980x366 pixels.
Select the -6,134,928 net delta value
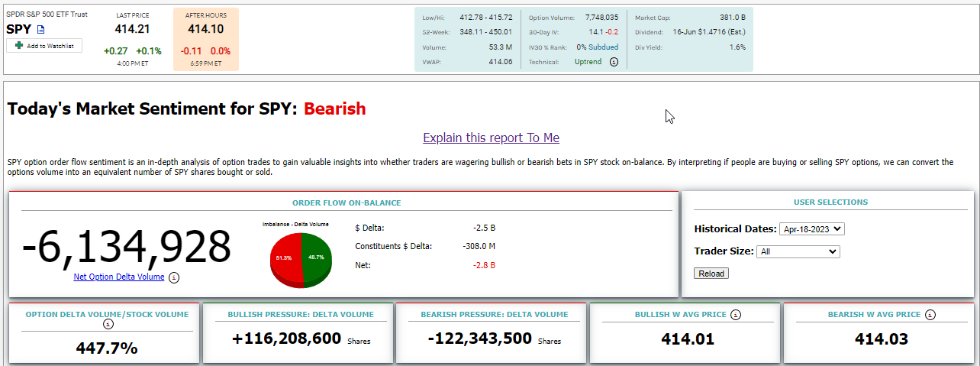click(127, 247)
